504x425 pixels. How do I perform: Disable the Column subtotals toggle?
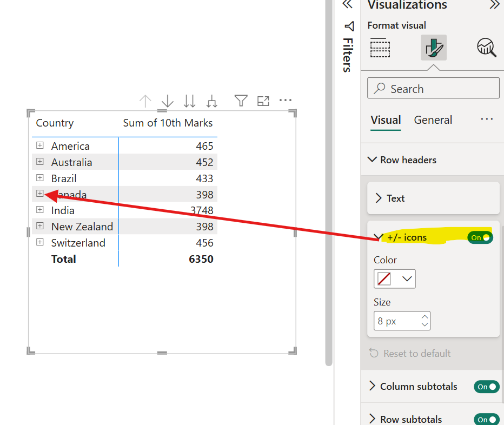(x=486, y=387)
